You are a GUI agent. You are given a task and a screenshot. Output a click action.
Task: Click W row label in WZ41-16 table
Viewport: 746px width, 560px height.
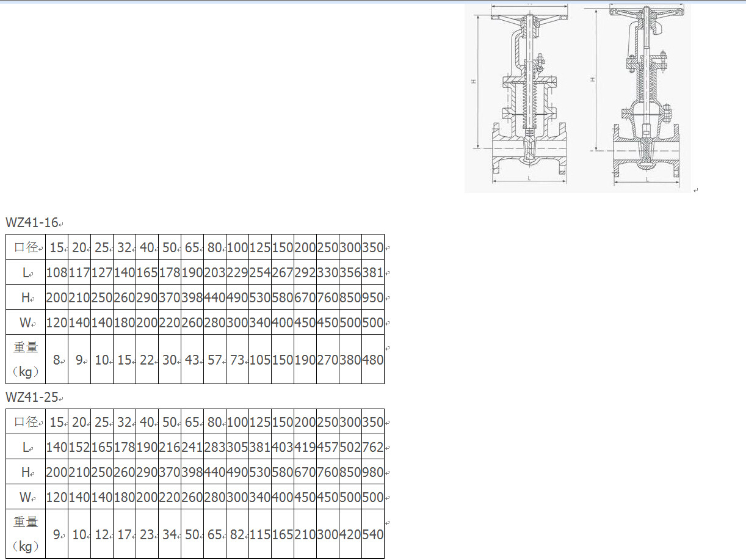tap(26, 322)
